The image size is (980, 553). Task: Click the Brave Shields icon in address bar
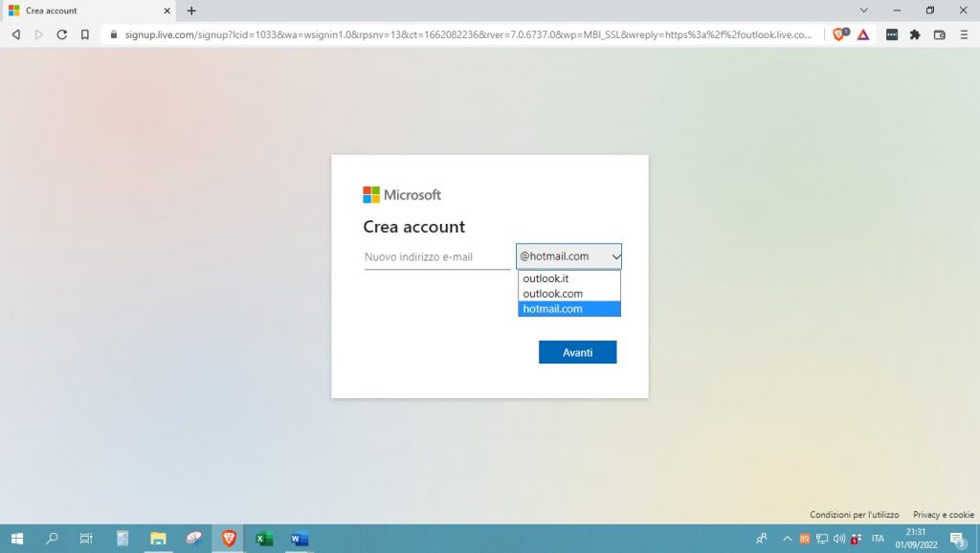(x=839, y=34)
